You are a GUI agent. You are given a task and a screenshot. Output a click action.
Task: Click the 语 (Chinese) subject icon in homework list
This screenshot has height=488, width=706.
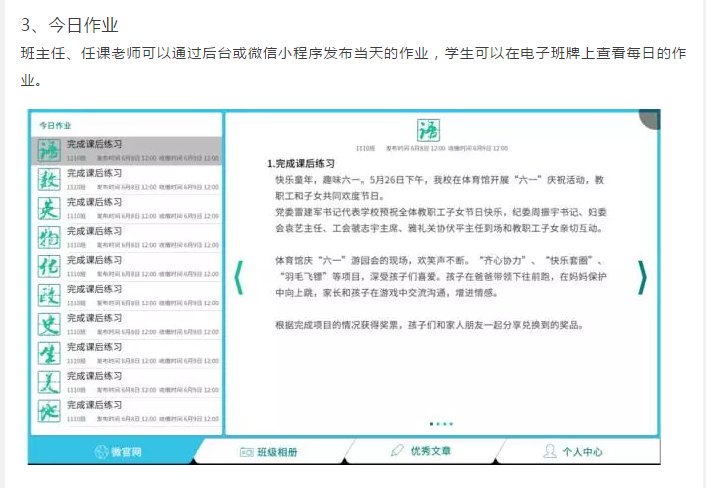[x=48, y=151]
